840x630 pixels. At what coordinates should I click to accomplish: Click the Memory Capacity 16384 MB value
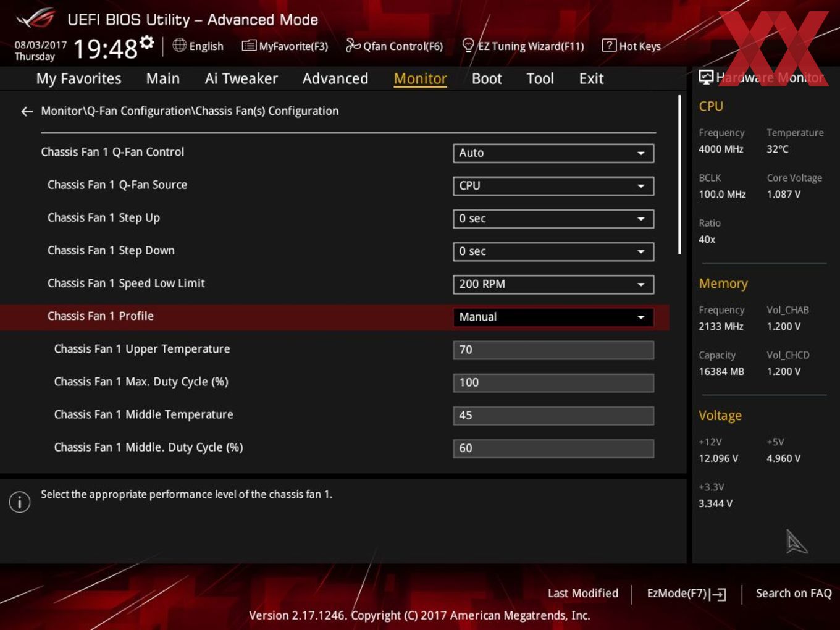coord(721,371)
